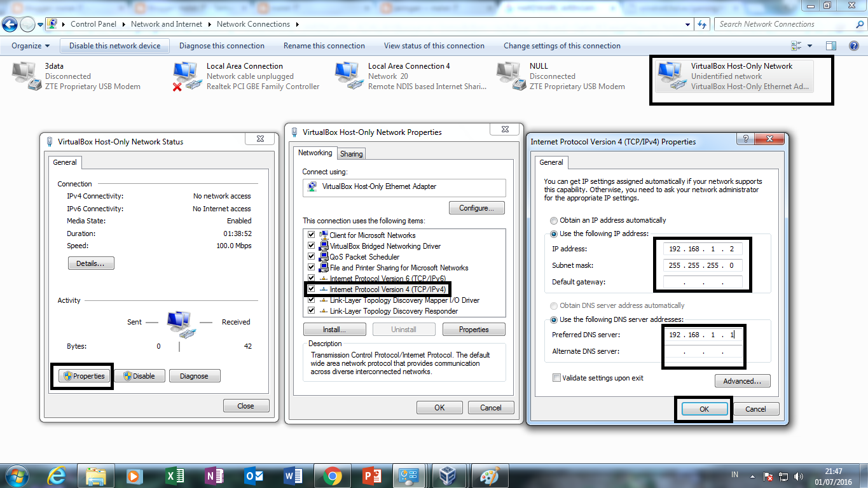This screenshot has width=868, height=488.
Task: Click the help button in the IPv4 Properties title bar
Action: coord(746,139)
